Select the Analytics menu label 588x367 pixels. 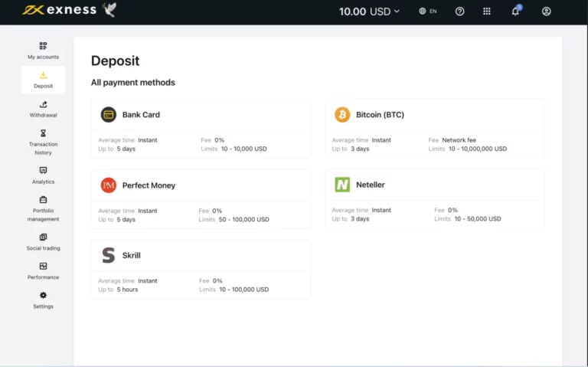43,182
